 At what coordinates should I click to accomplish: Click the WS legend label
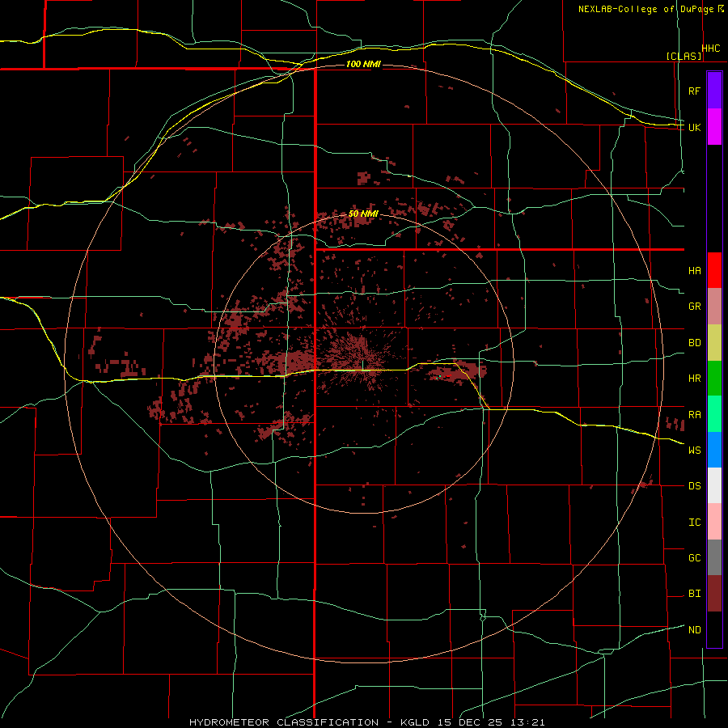click(694, 451)
